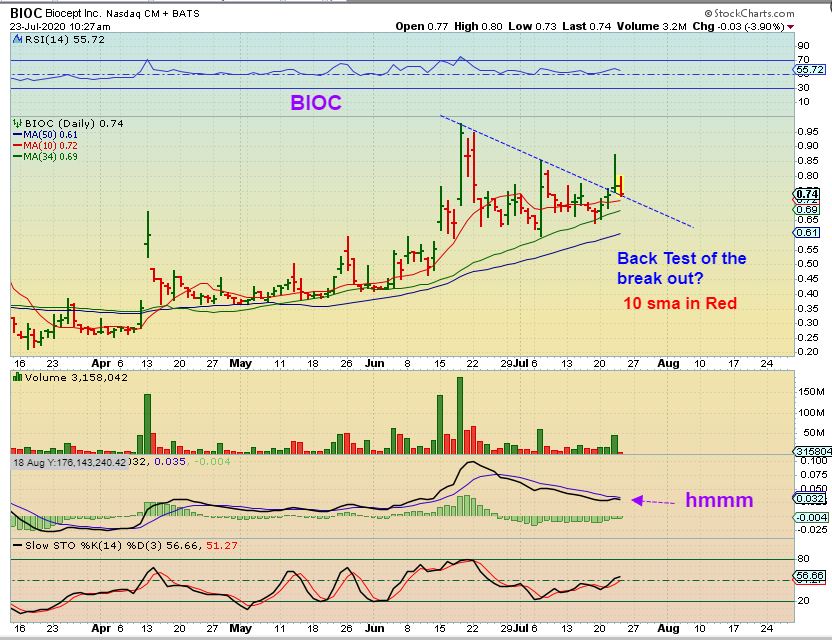Image resolution: width=832 pixels, height=640 pixels.
Task: Click the Nasdaq CM + BATS exchange label
Action: click(153, 14)
